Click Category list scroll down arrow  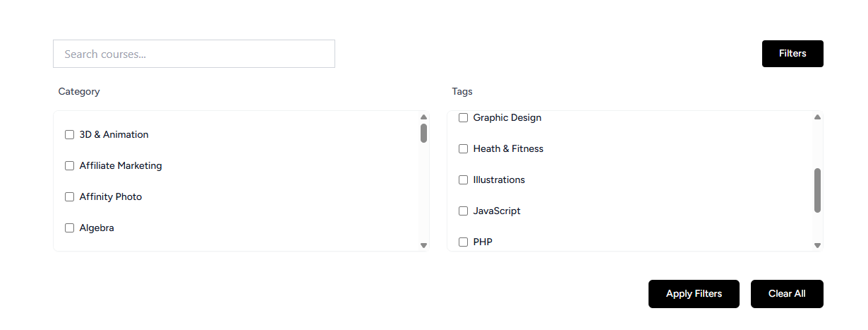[423, 245]
